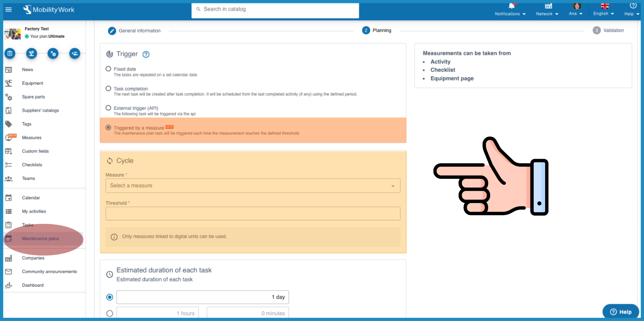The image size is (644, 321).
Task: Open the Calendar sidebar icon
Action: click(8, 198)
